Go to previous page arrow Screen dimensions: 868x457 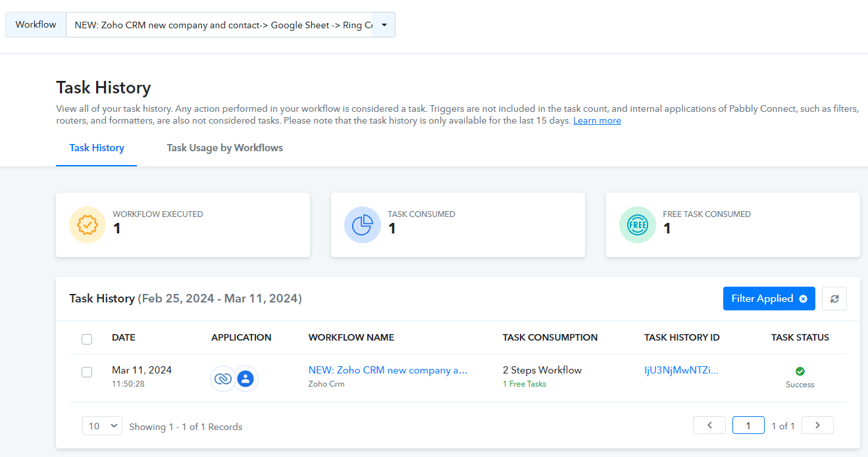[709, 425]
